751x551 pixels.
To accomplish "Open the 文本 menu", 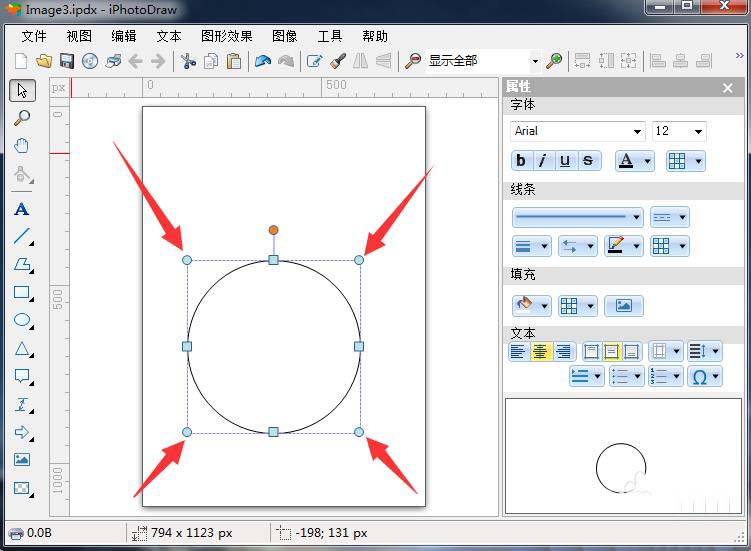I will pos(169,36).
